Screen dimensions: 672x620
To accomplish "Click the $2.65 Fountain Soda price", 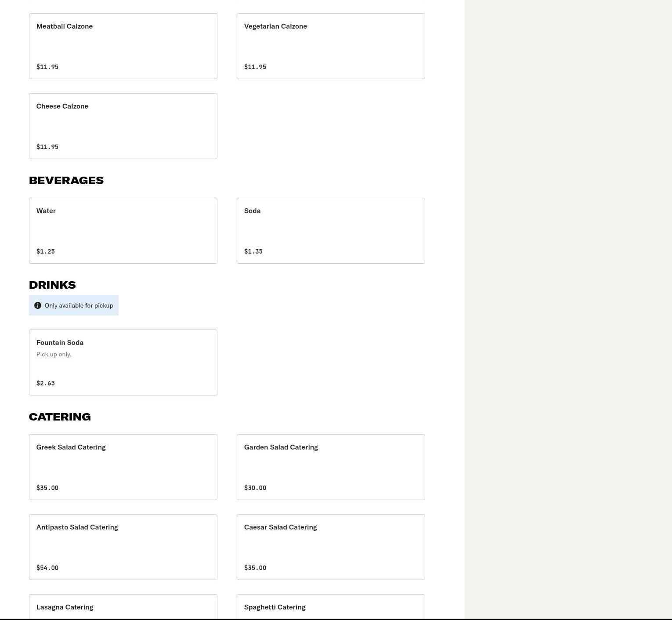I will click(x=46, y=383).
